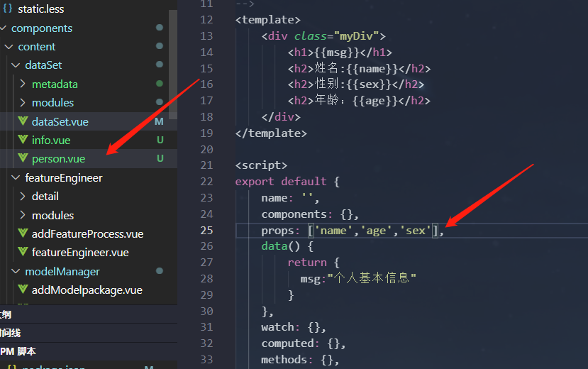This screenshot has height=369, width=588.
Task: Expand modules folder under dataSet
Action: pyautogui.click(x=23, y=102)
